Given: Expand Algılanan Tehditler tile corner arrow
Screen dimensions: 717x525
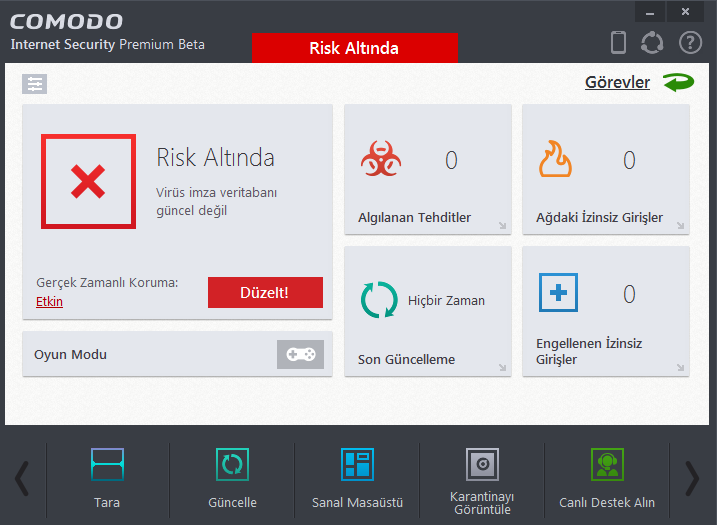Looking at the screenshot, I should tap(503, 225).
